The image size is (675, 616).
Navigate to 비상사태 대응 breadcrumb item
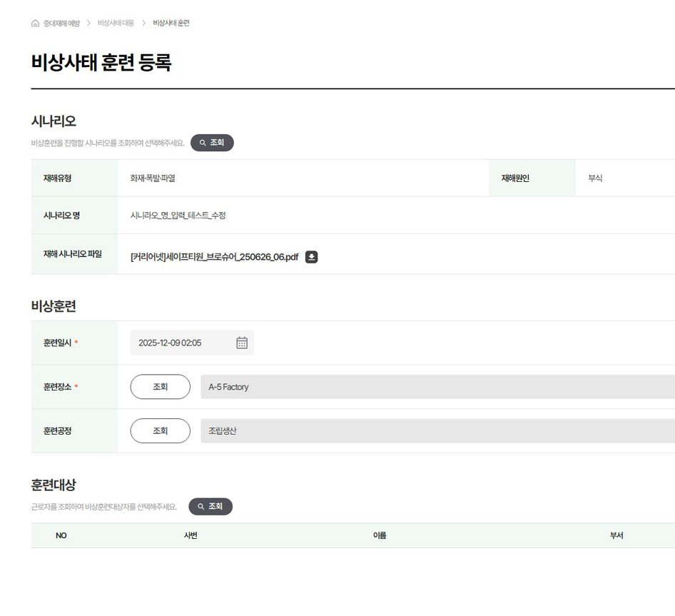[116, 24]
